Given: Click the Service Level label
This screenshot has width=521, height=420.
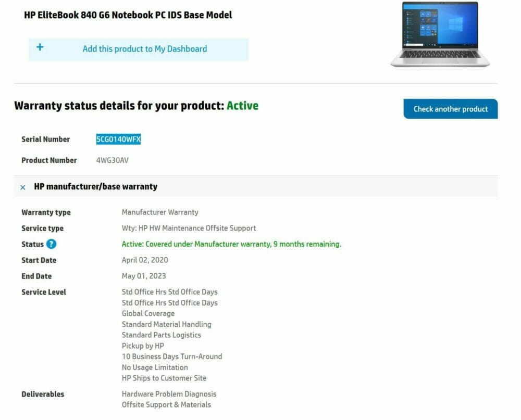Looking at the screenshot, I should 44,292.
